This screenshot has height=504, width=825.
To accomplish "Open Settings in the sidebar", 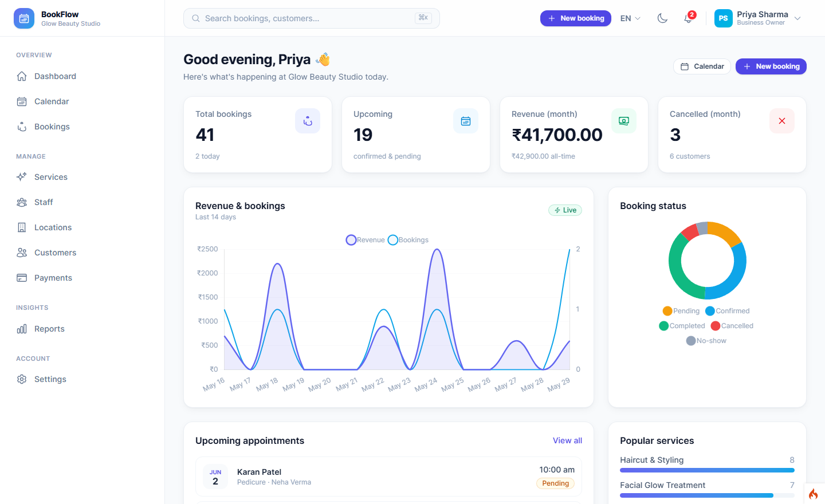I will tap(82, 379).
